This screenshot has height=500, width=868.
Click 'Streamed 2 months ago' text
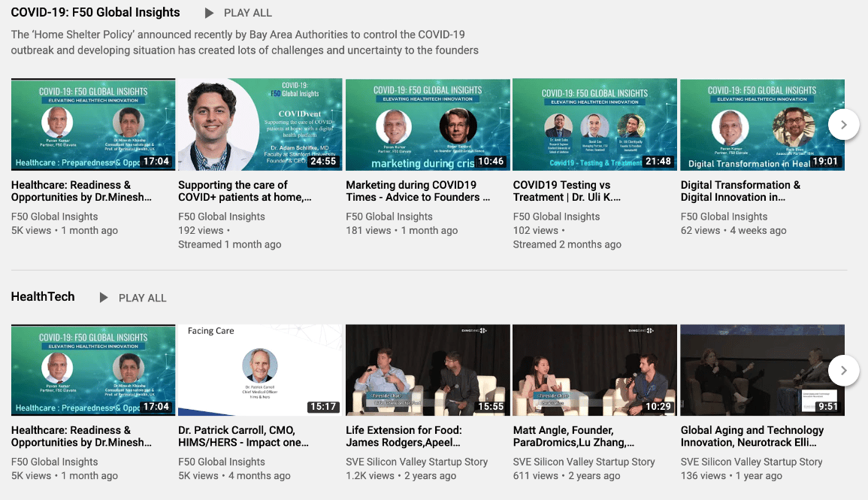(567, 244)
